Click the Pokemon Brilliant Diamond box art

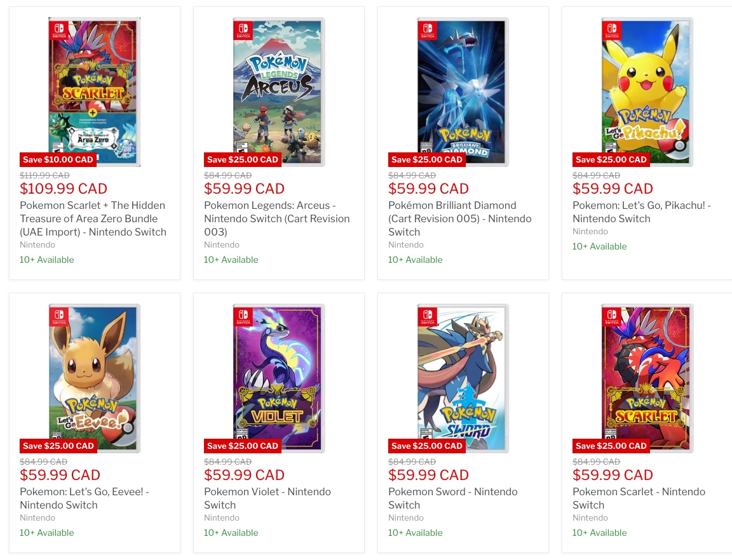(463, 83)
